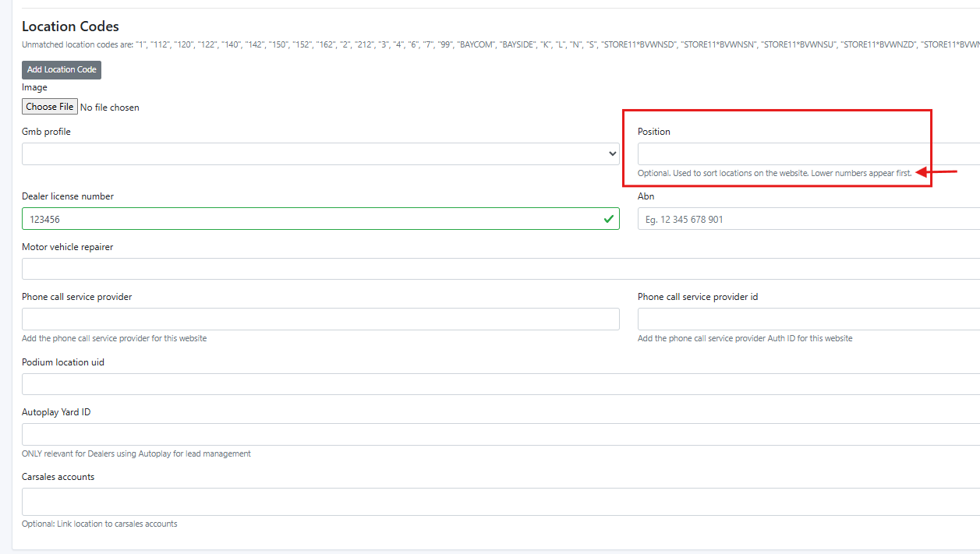Open the Gmb profile dropdown
The width and height of the screenshot is (980, 554).
coord(320,153)
